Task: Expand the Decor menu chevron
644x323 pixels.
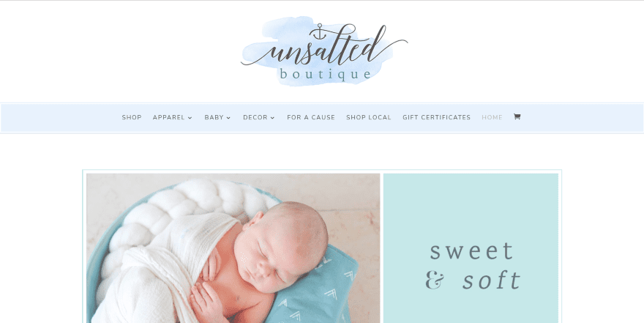Action: 272,118
